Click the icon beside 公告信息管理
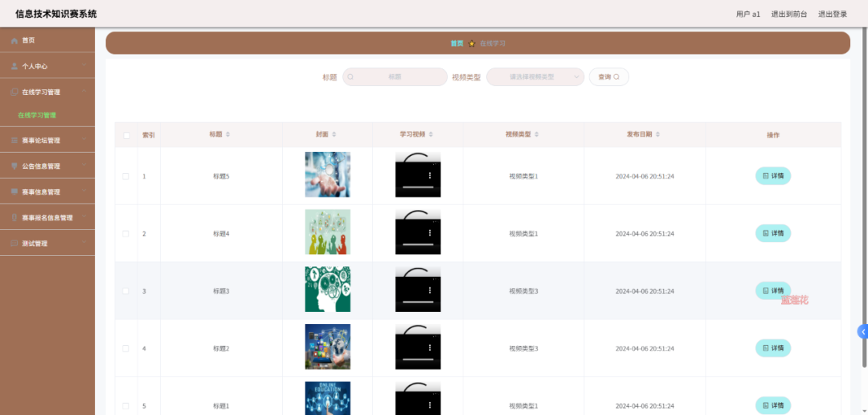Image resolution: width=868 pixels, height=415 pixels. tap(14, 166)
